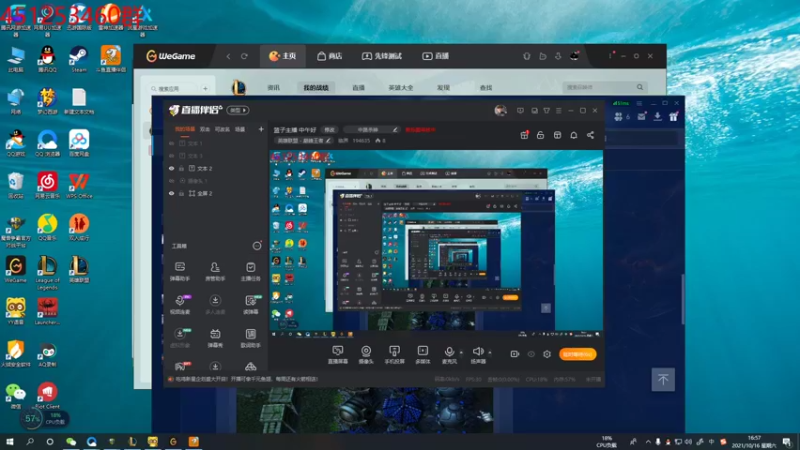800x450 pixels.
Task: Click stream preview canvas thumbnail
Action: click(x=436, y=244)
